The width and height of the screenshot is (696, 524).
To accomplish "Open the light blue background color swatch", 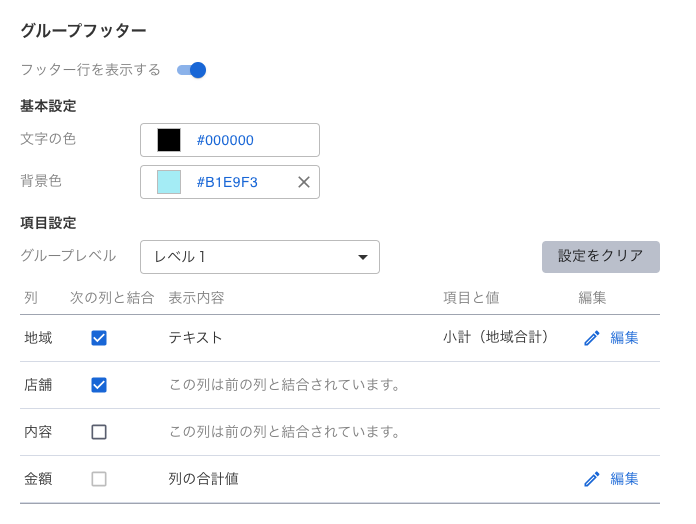I will tap(169, 182).
